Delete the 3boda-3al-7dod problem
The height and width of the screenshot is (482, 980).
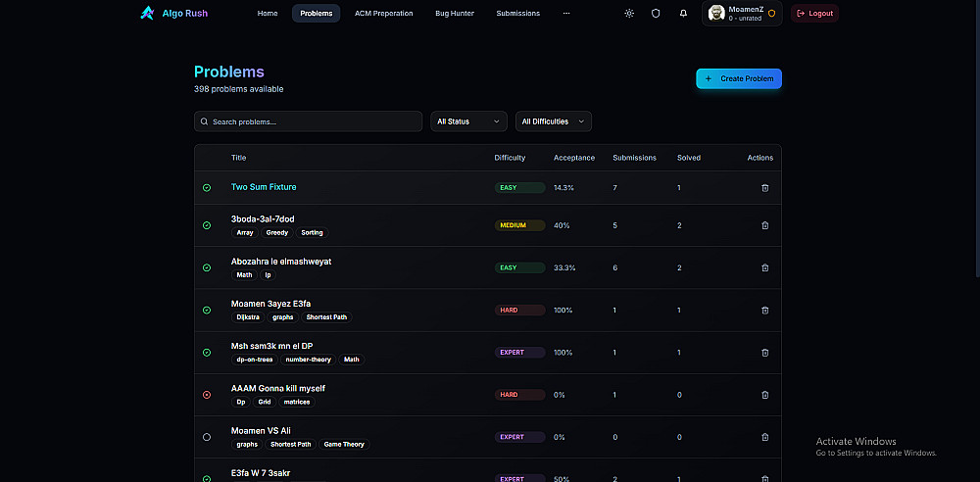coord(765,225)
